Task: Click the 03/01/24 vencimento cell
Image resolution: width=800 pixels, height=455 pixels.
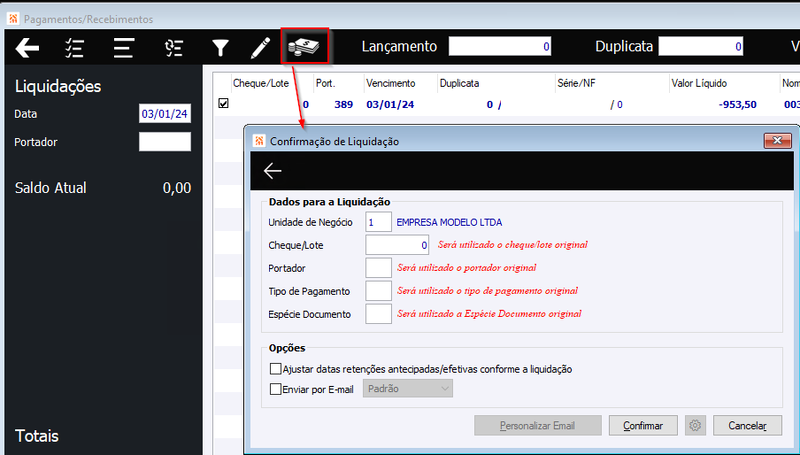Action: point(390,105)
